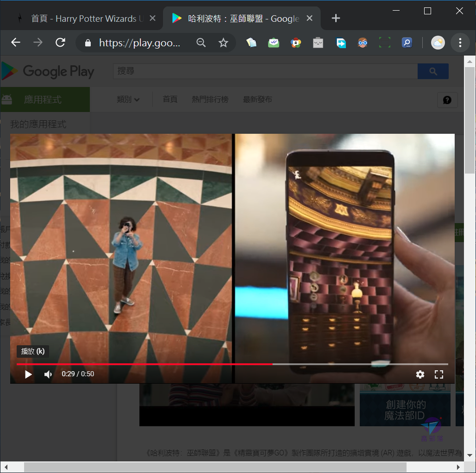Image resolution: width=476 pixels, height=473 pixels.
Task: Open 最新發布 new releases
Action: pyautogui.click(x=258, y=99)
